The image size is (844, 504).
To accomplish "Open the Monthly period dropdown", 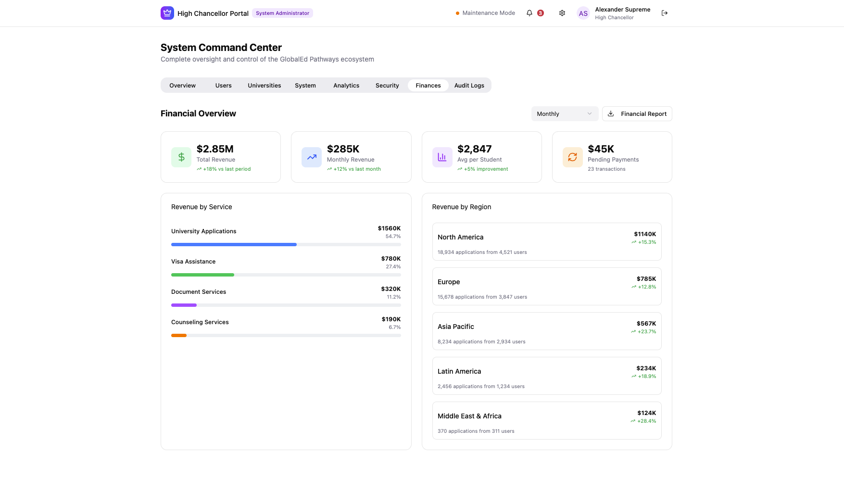I will pos(564,114).
